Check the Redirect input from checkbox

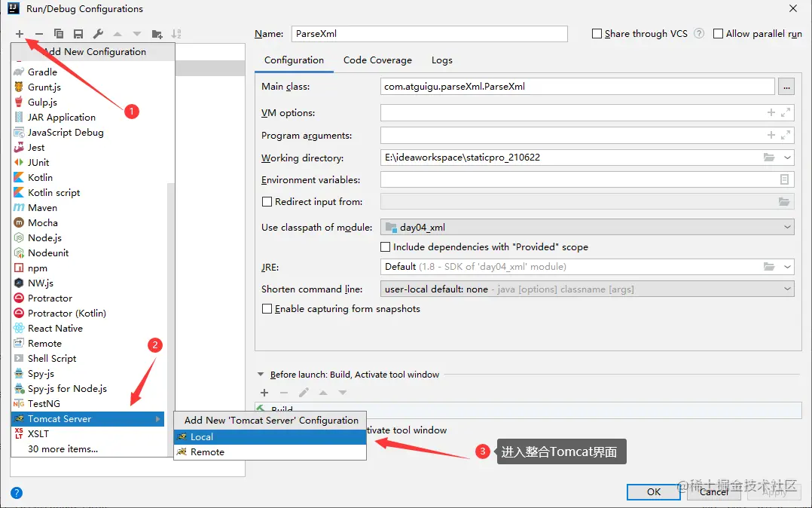[x=267, y=202]
